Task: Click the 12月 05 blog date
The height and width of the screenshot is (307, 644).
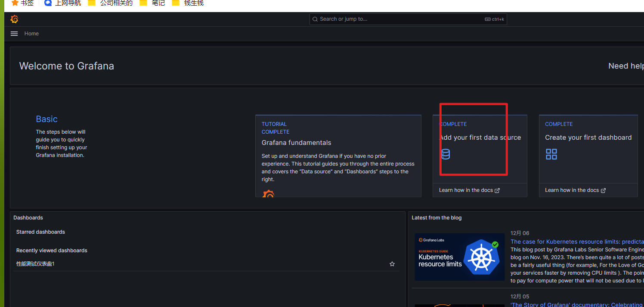Action: [520, 297]
